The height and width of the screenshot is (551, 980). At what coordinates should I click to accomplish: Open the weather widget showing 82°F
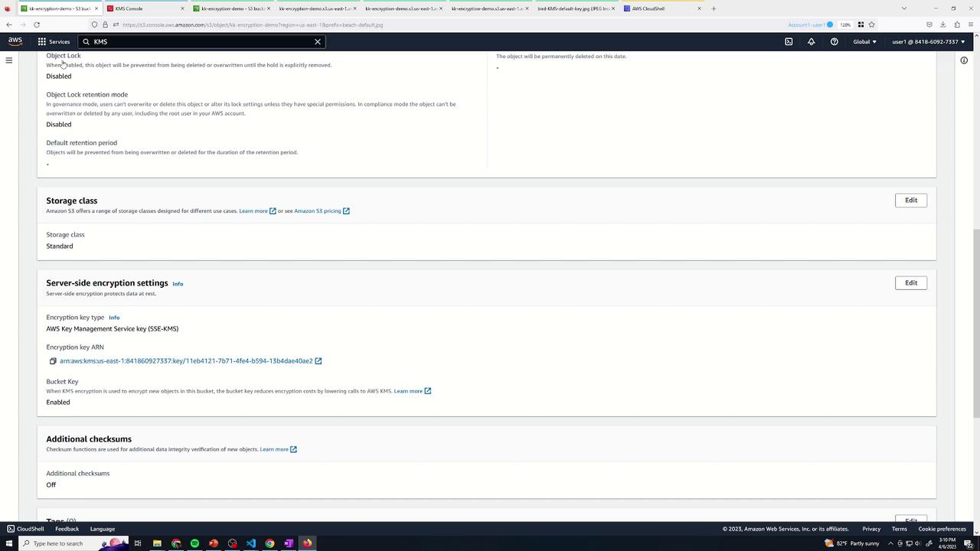click(851, 543)
